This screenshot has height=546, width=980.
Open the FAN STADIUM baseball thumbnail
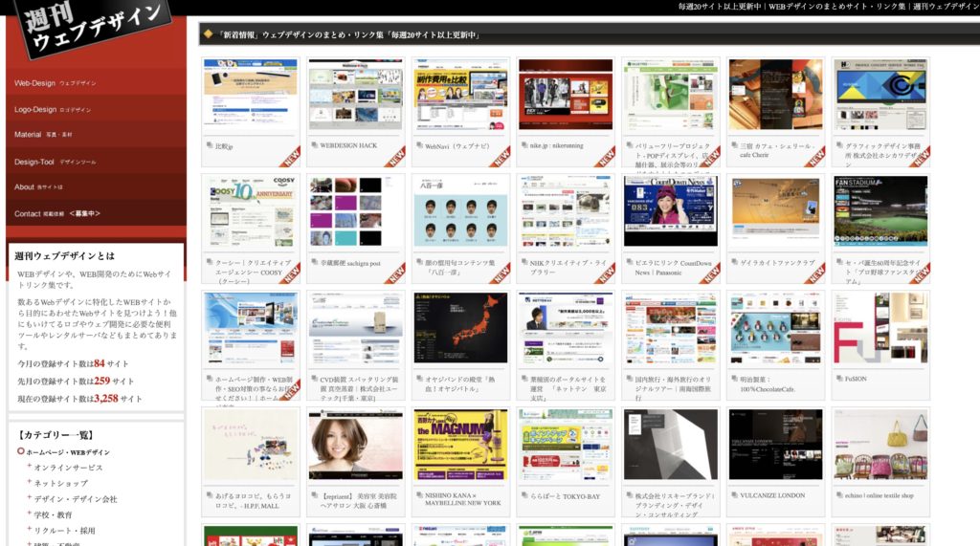(x=880, y=211)
